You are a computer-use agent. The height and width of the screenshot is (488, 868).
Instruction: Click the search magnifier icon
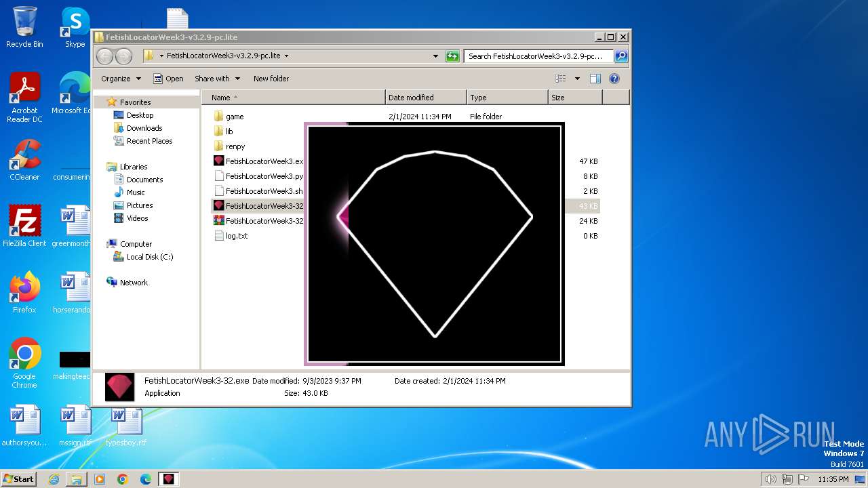[620, 56]
